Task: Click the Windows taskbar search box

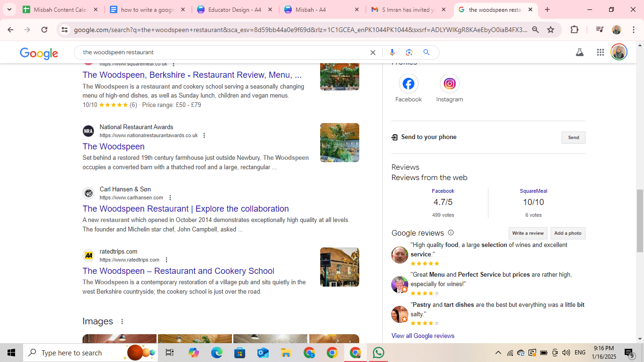Action: (91, 353)
